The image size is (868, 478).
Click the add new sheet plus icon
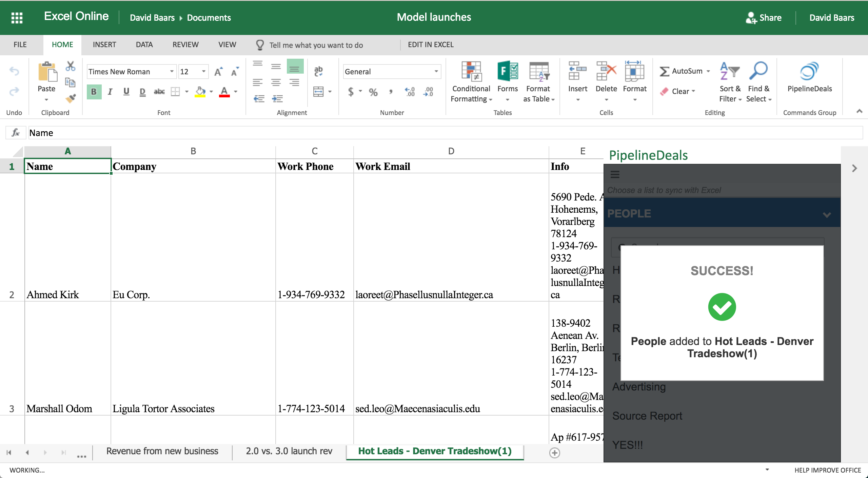[x=554, y=453]
